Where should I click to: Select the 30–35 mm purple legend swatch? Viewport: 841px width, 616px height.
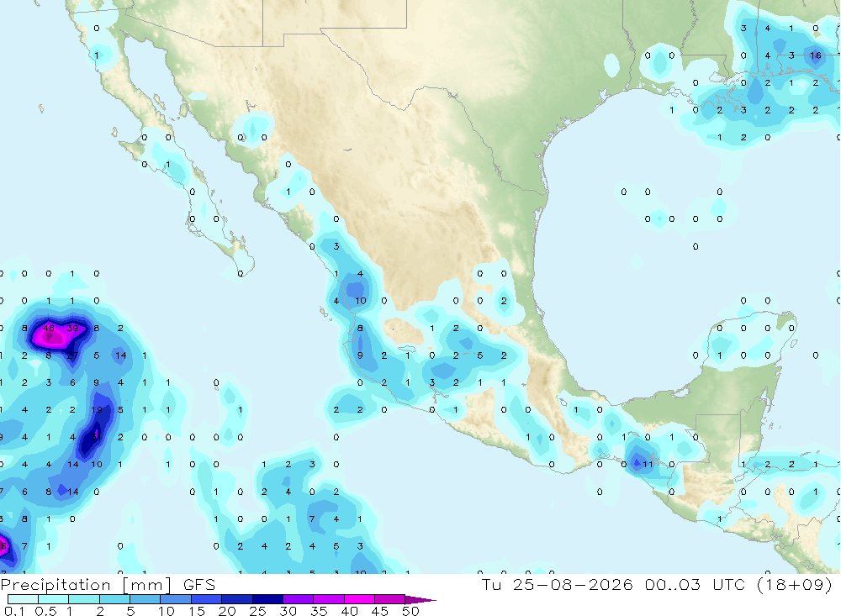(298, 599)
